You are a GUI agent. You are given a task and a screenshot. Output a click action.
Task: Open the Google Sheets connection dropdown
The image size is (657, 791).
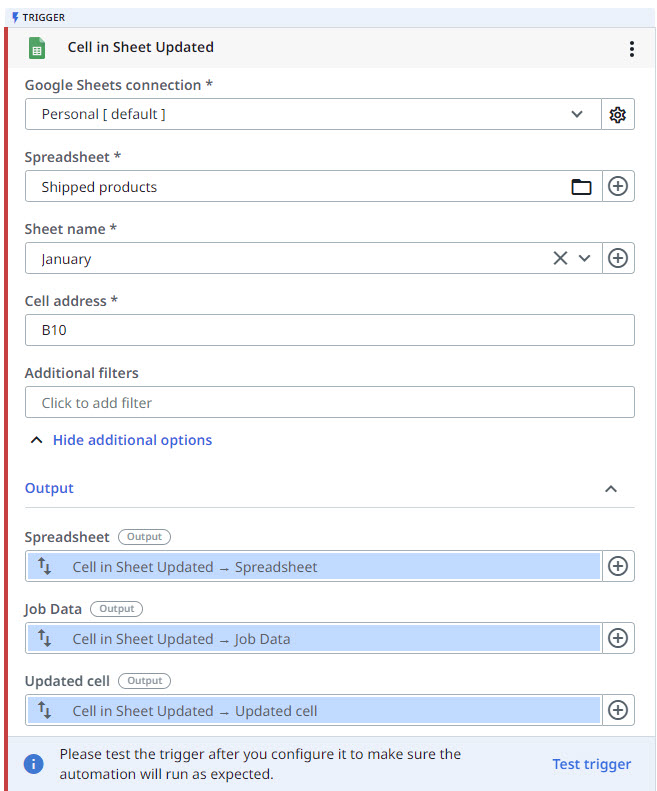pyautogui.click(x=577, y=115)
